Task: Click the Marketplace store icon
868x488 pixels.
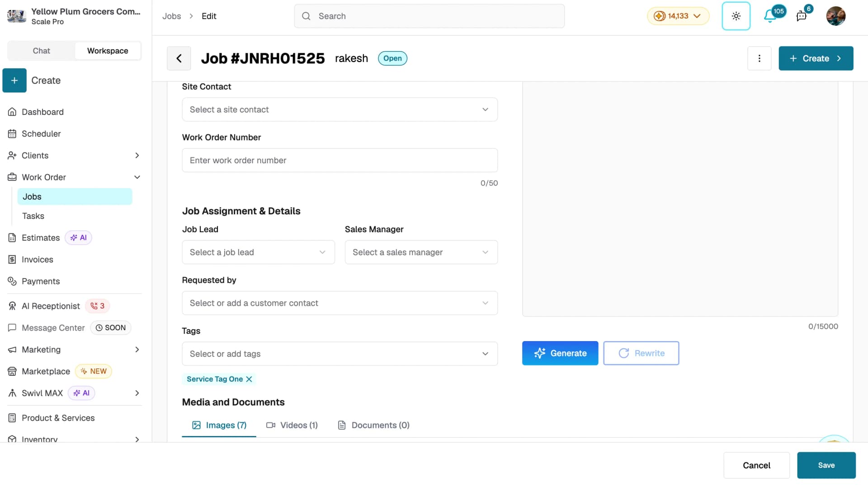Action: 12,371
